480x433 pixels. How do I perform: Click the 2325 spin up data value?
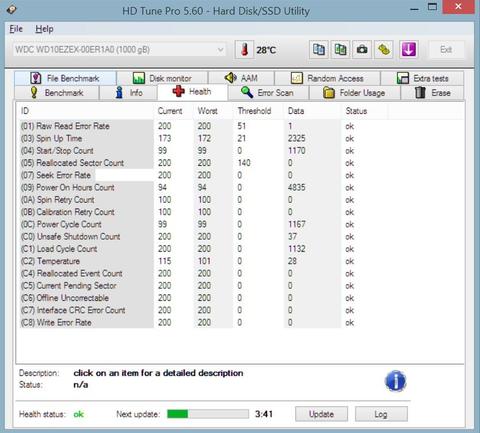296,138
